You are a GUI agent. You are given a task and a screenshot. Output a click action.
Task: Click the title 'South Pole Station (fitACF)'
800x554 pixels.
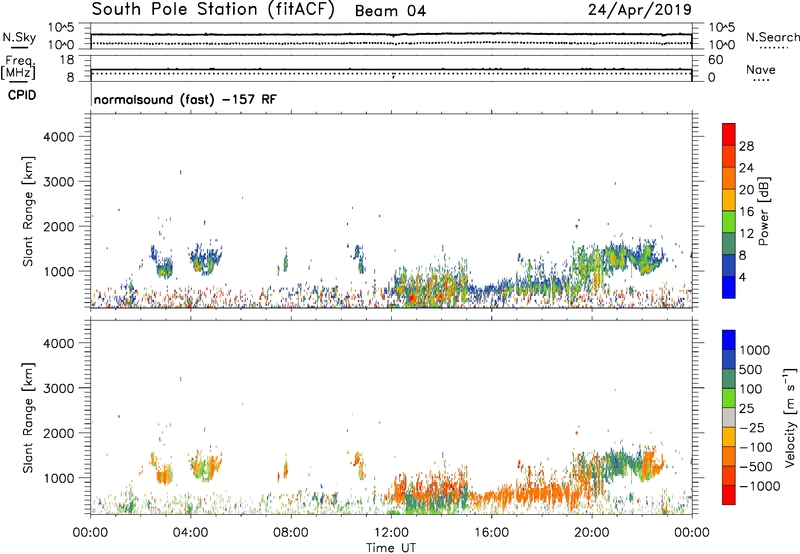(213, 10)
